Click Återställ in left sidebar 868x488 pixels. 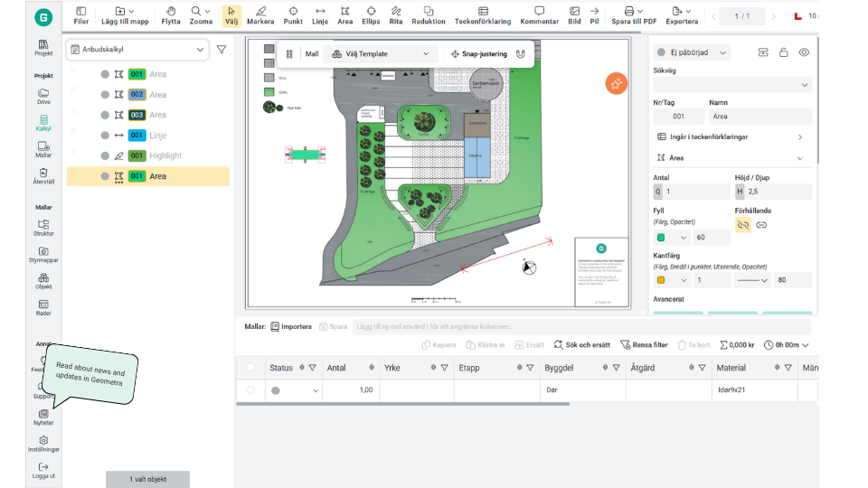[x=43, y=176]
